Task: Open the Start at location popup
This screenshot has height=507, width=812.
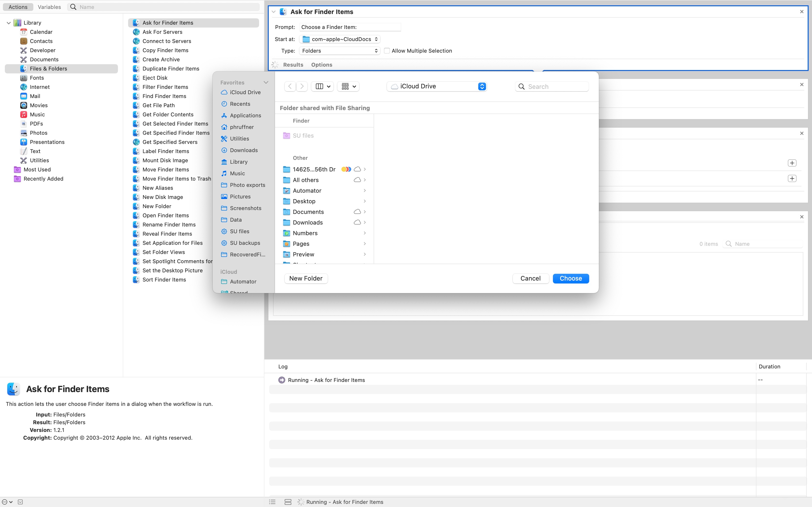Action: click(x=339, y=39)
